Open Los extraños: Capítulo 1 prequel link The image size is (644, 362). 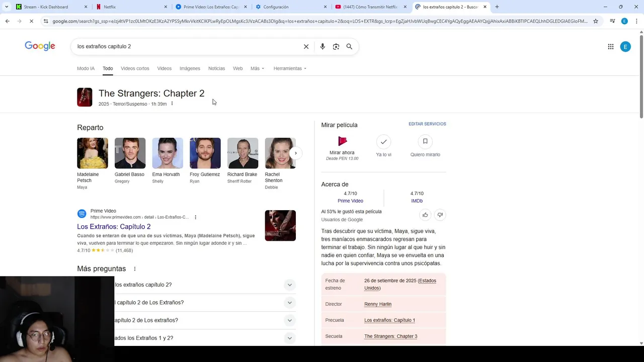pyautogui.click(x=389, y=320)
